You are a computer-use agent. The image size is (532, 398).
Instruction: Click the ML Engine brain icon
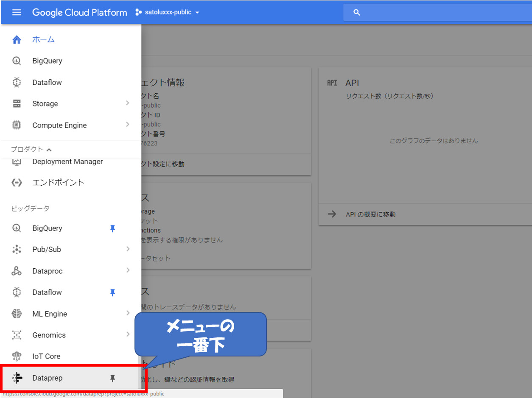coord(17,314)
